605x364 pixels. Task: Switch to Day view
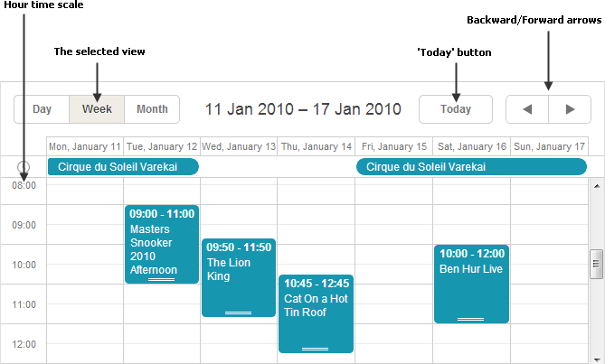point(42,109)
